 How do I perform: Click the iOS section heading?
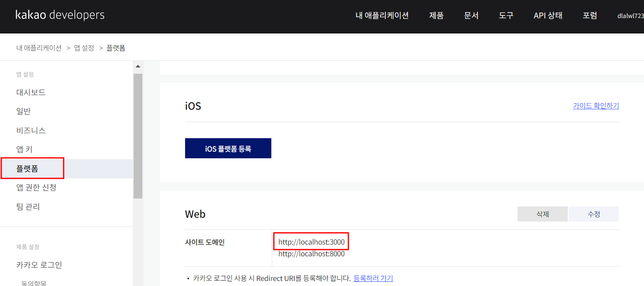point(193,106)
